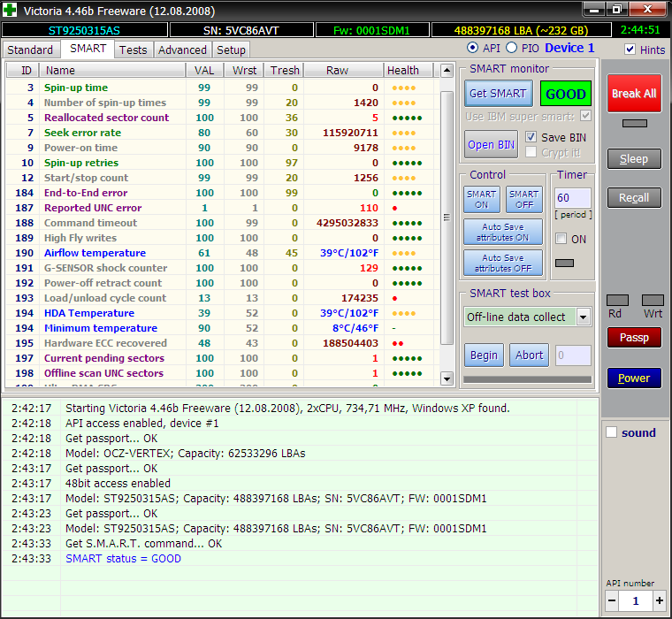The width and height of the screenshot is (672, 619).
Task: Switch to the Standard tab
Action: pyautogui.click(x=30, y=50)
